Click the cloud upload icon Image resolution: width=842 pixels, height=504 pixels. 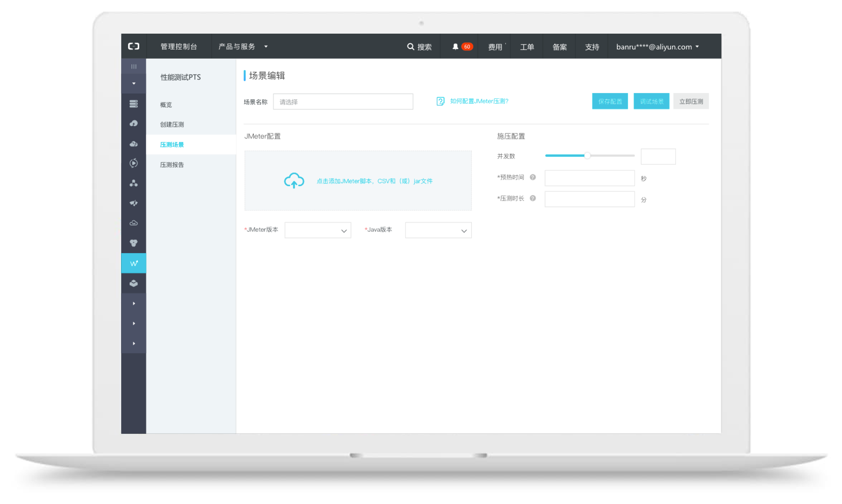(294, 180)
